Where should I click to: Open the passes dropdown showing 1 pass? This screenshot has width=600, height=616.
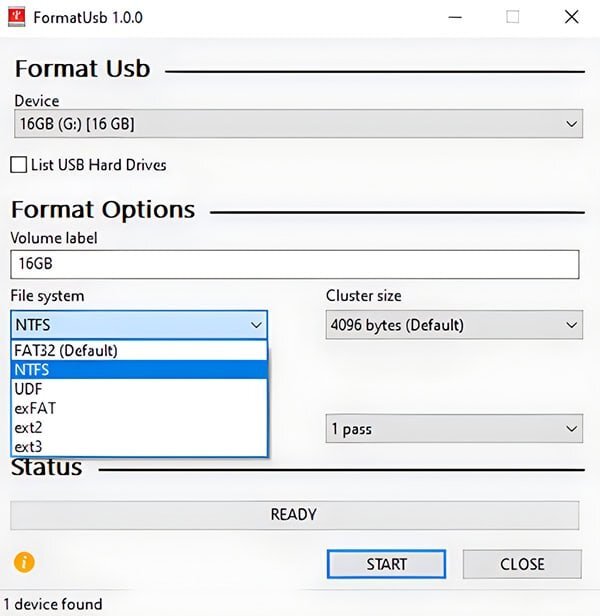[454, 429]
